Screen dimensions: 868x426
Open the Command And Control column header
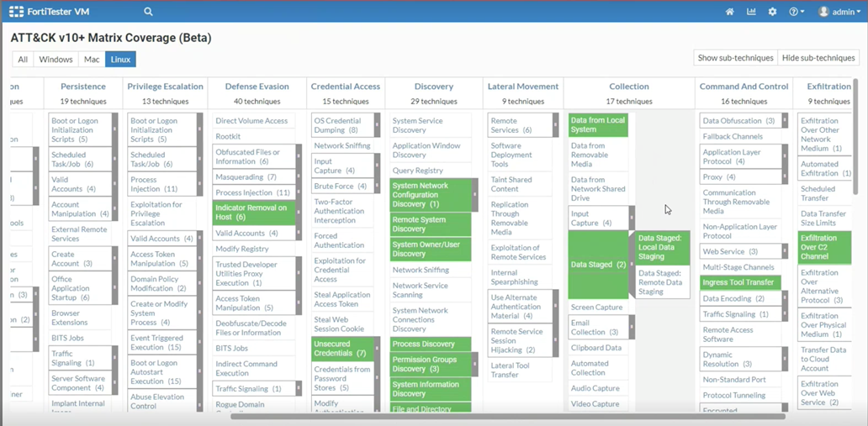(x=744, y=87)
